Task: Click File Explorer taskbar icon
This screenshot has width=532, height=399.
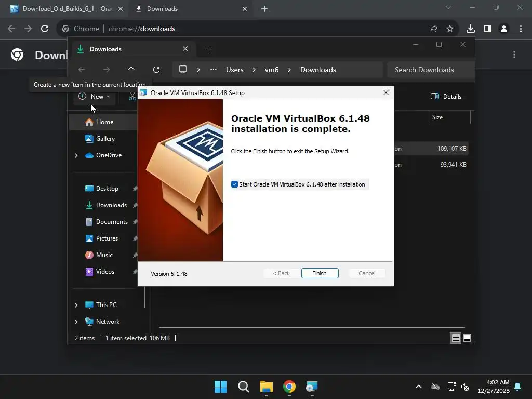Action: point(267,387)
